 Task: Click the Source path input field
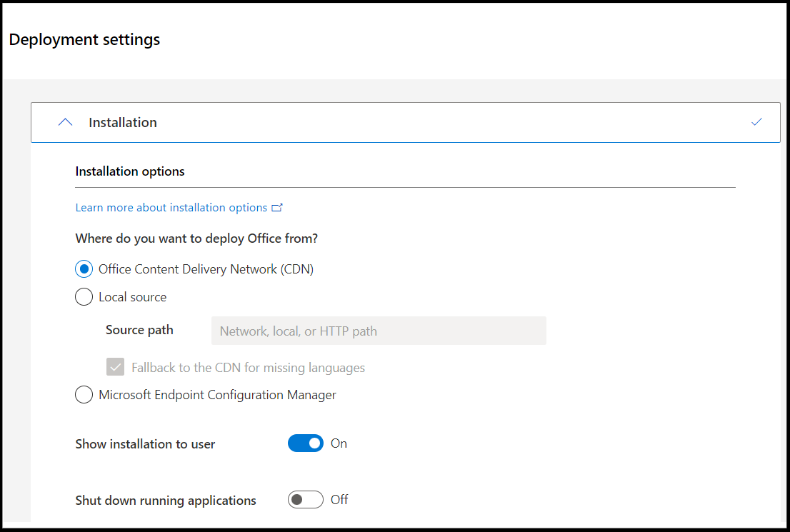(379, 331)
